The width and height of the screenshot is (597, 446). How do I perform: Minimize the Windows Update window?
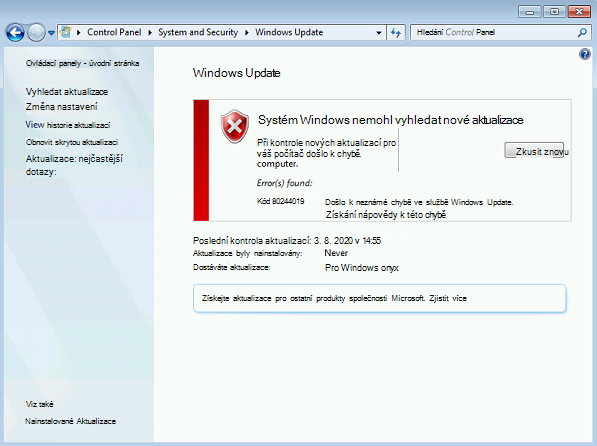click(530, 12)
